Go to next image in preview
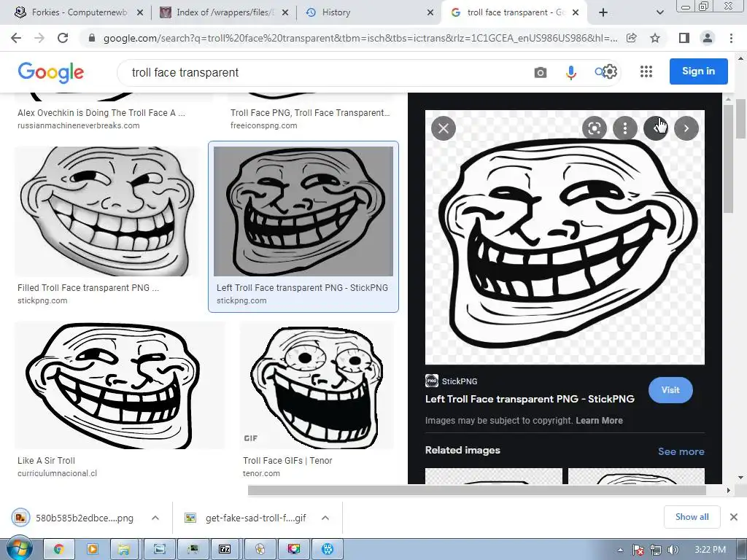This screenshot has width=747, height=560. 686,128
